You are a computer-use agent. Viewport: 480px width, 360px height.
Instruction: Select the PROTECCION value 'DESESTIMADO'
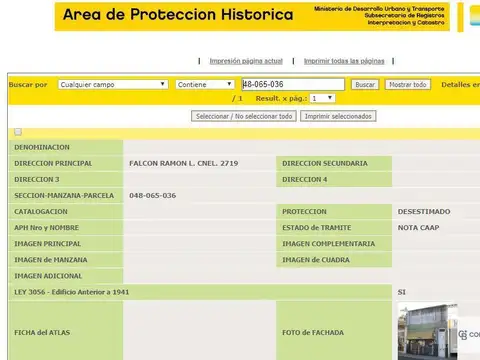pyautogui.click(x=424, y=211)
